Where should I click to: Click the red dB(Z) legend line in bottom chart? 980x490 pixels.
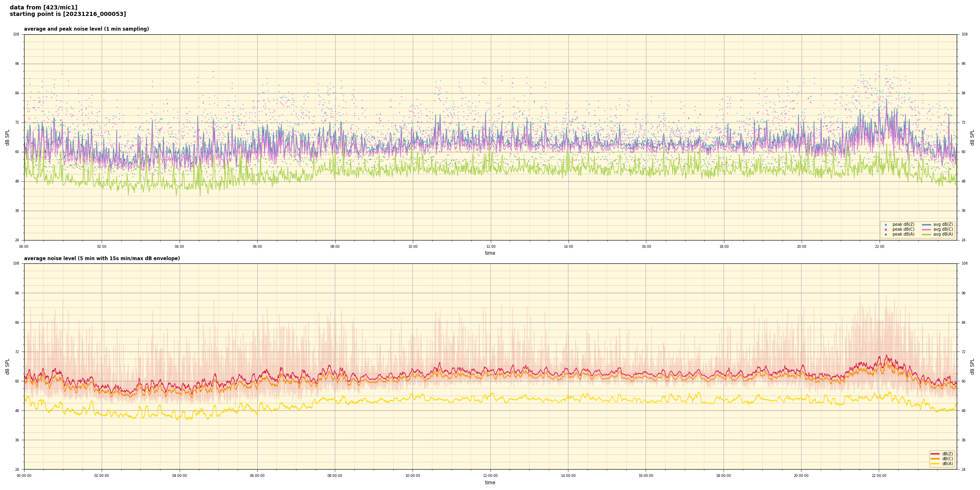tap(935, 454)
